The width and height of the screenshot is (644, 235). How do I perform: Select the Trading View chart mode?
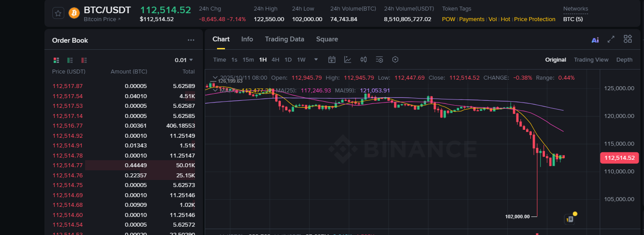591,60
